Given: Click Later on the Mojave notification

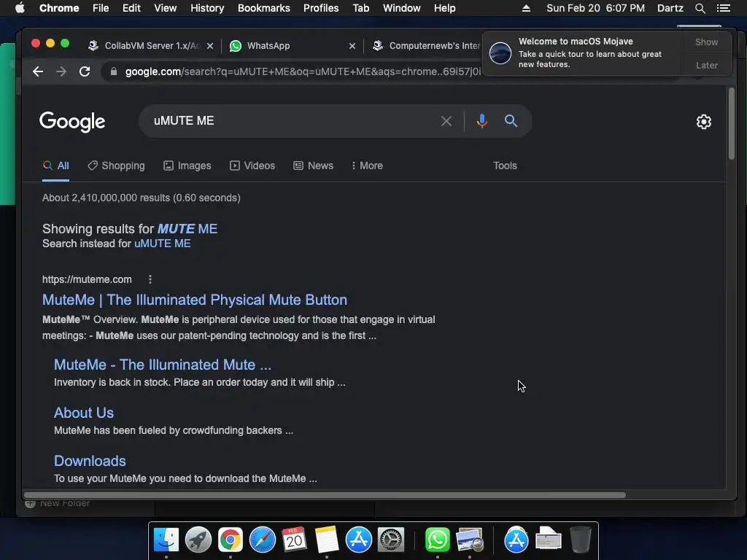Looking at the screenshot, I should pos(706,65).
